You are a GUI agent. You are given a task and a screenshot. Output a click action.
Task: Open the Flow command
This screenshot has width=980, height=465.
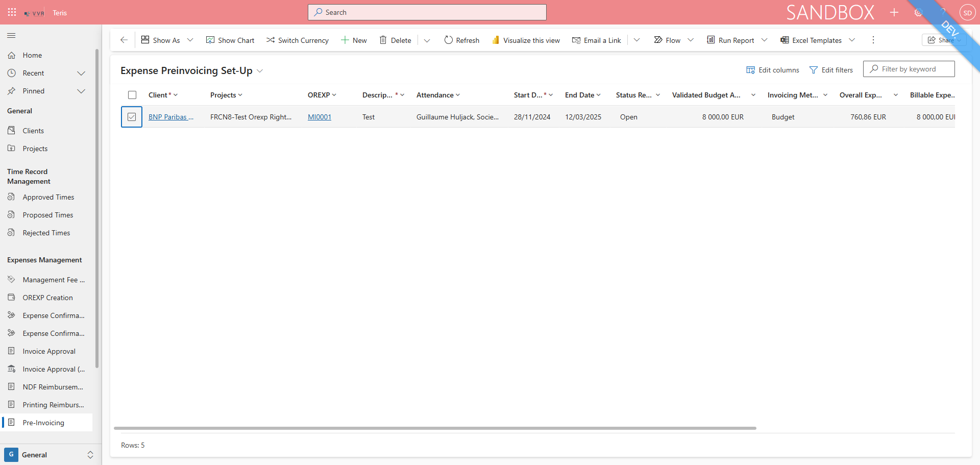click(667, 40)
